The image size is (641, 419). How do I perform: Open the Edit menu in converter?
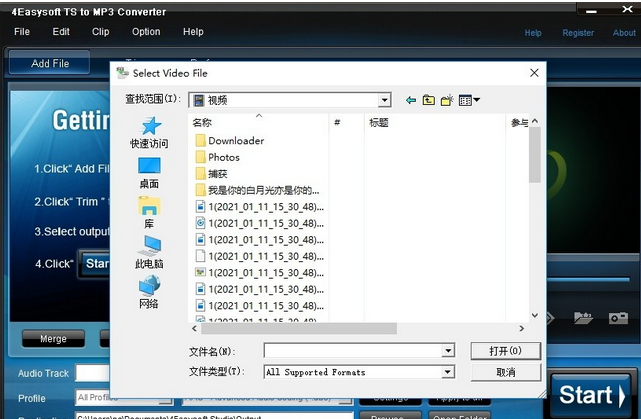61,32
